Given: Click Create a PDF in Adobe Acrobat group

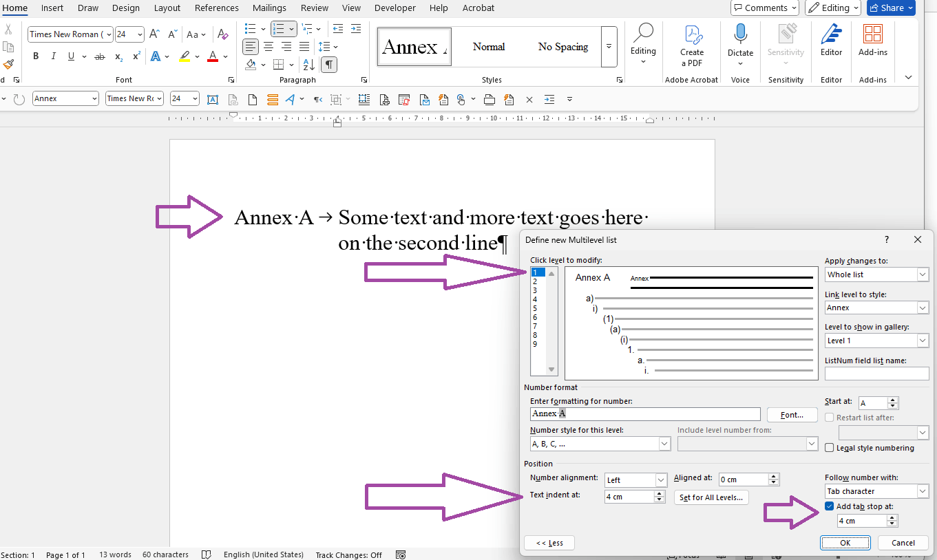Looking at the screenshot, I should click(x=692, y=43).
